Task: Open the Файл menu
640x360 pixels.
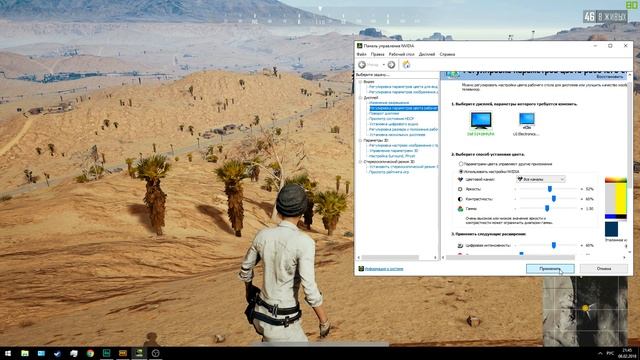Action: (361, 54)
